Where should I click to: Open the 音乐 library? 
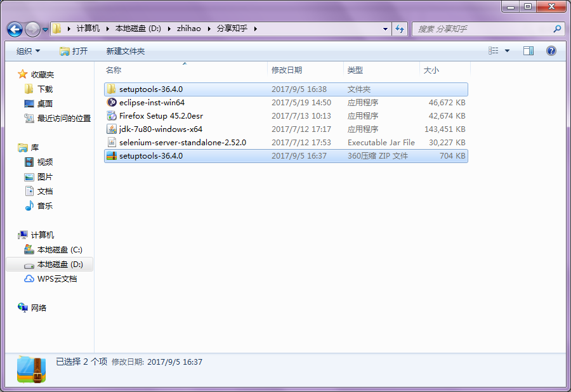(45, 206)
